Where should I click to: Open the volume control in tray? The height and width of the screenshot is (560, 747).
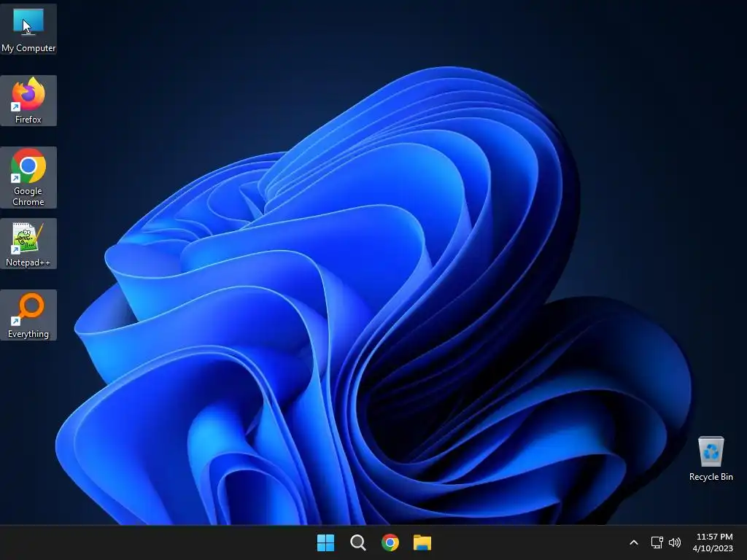675,542
